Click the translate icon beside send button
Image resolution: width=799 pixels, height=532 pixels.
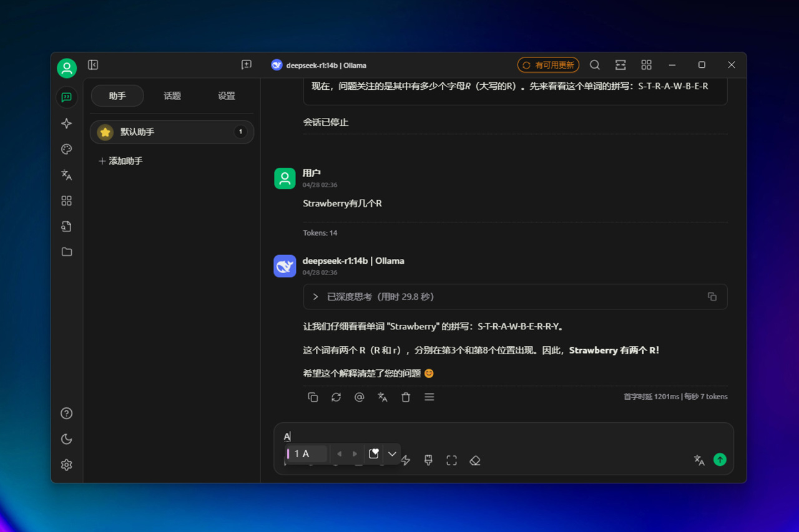(x=699, y=460)
